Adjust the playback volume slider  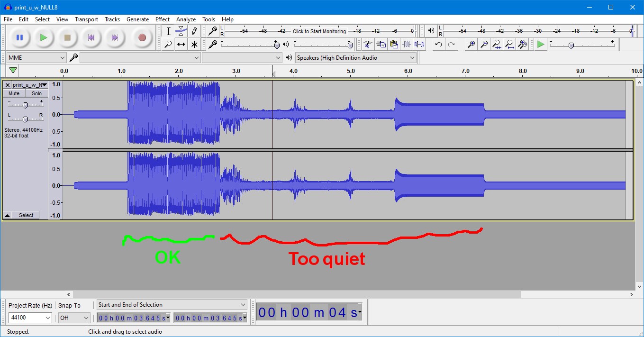[x=324, y=45]
